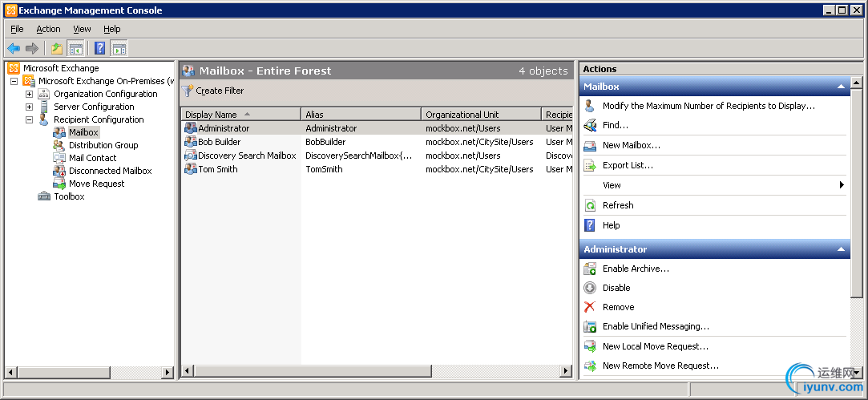Click the Organization Configuration icon in tree
Screen dimensions: 868x400
coord(44,94)
